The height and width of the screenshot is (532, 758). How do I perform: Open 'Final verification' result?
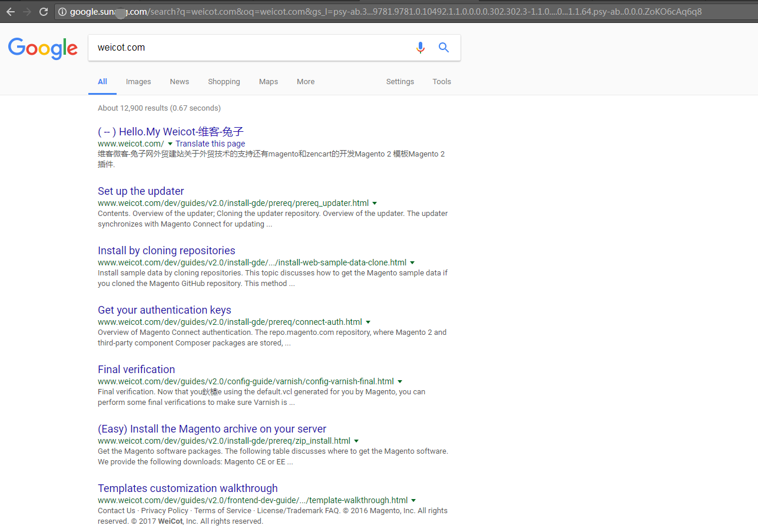pyautogui.click(x=136, y=370)
